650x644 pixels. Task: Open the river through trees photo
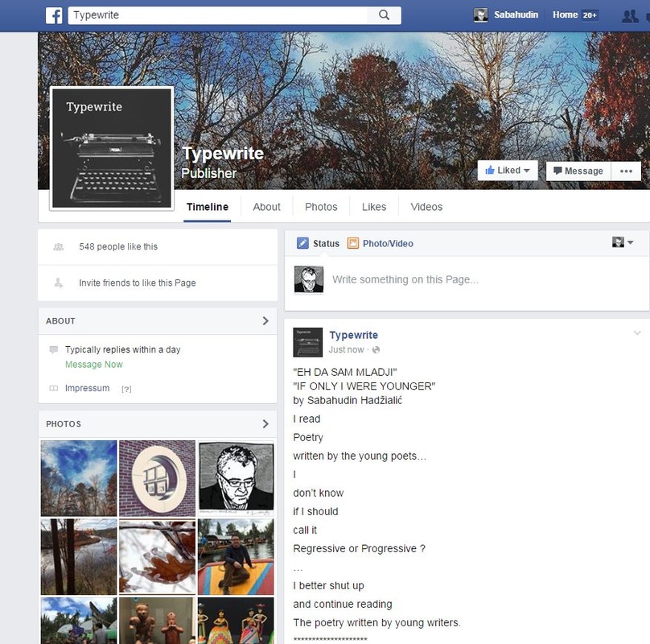click(x=79, y=556)
